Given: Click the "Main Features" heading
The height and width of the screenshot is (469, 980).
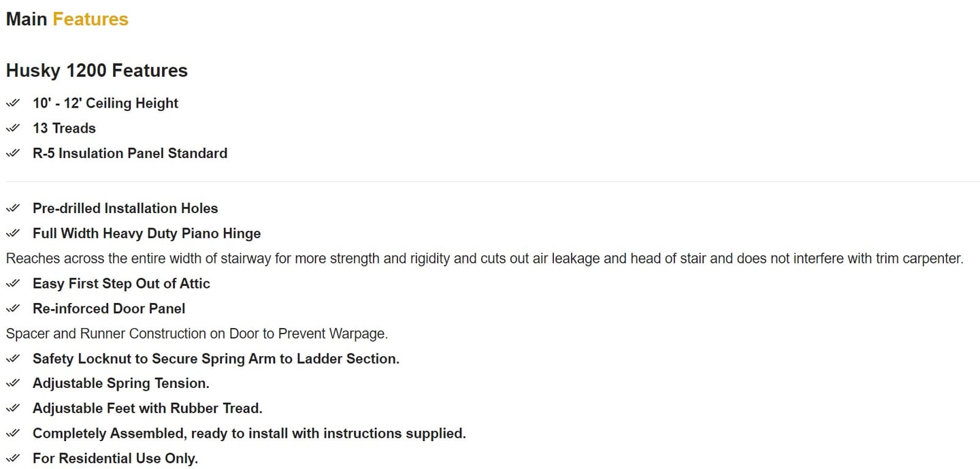Looking at the screenshot, I should [67, 19].
